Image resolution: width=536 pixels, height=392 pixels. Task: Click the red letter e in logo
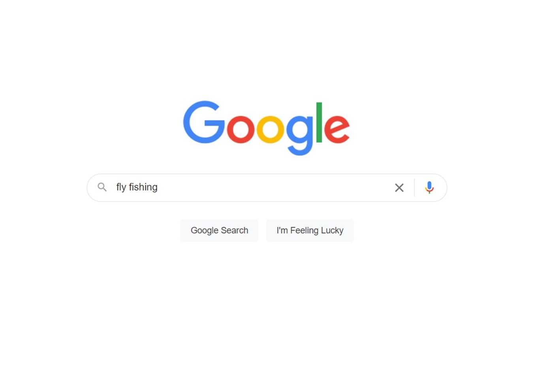(x=337, y=129)
